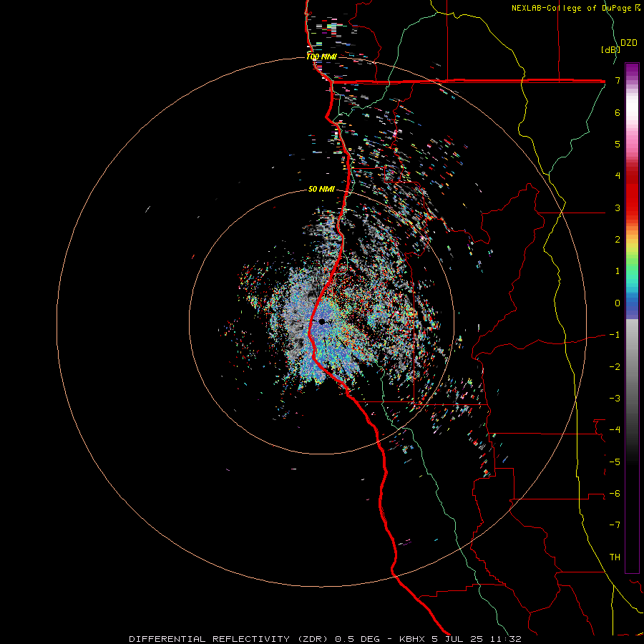
Task: Click the 3 dB legend value
Action: 618,208
